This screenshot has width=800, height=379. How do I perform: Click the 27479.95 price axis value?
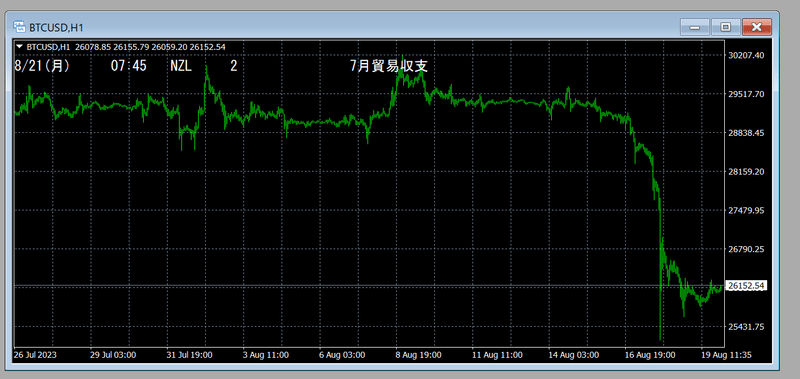746,210
